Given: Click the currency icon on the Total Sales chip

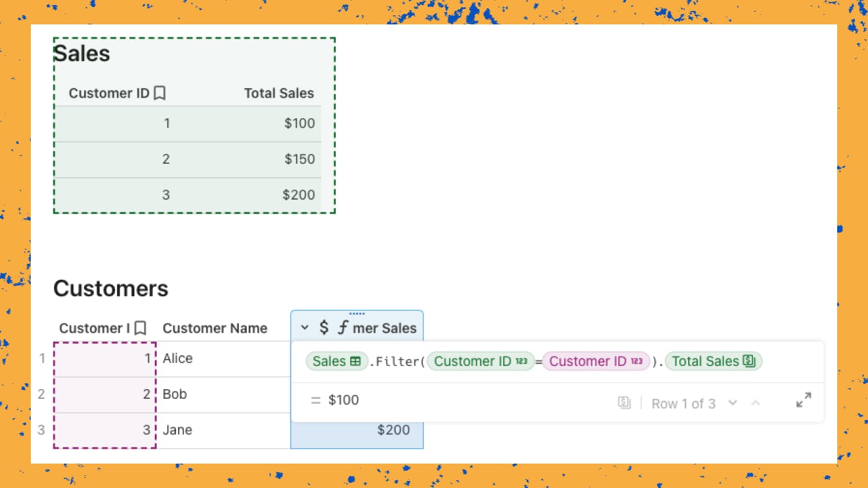Looking at the screenshot, I should coord(748,361).
